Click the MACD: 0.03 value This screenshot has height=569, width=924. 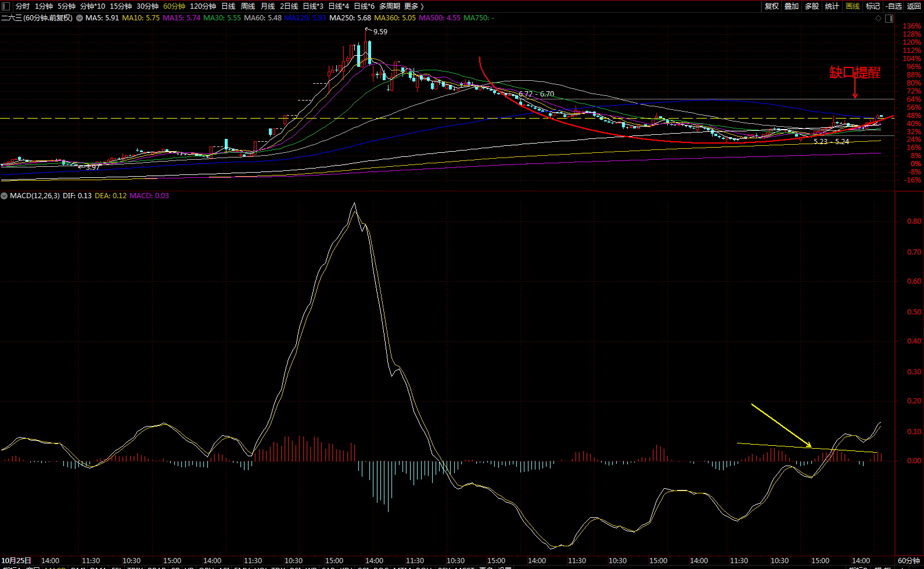149,196
